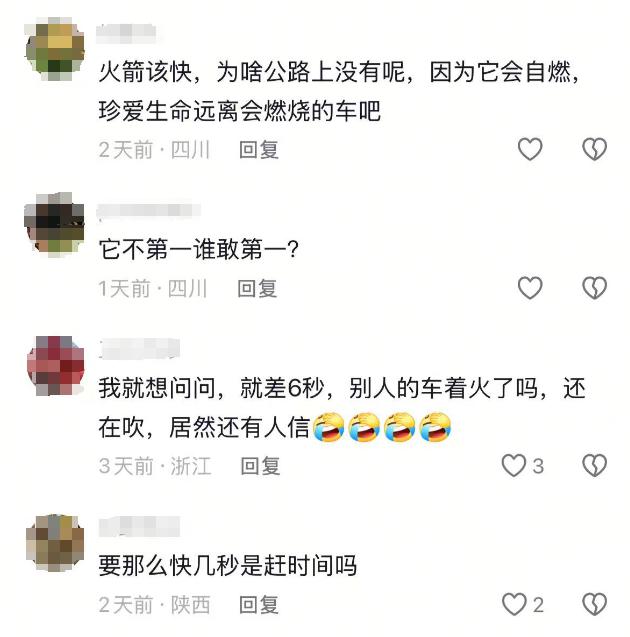Tap broken heart on '它不第一谁敢第一' comment
The width and height of the screenshot is (630, 637).
[595, 288]
